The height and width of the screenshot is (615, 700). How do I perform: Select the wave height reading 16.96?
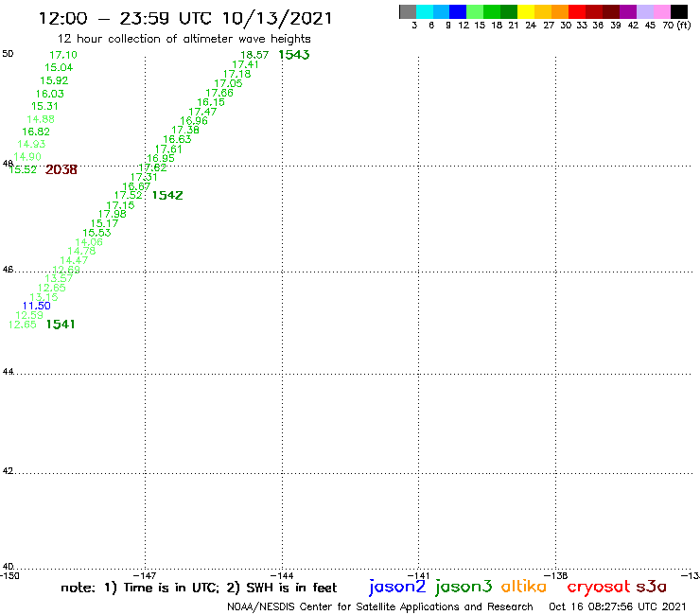tap(194, 120)
